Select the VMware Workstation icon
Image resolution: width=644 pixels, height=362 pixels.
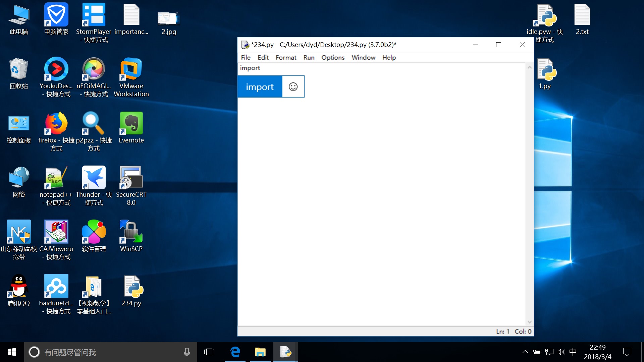click(x=131, y=77)
